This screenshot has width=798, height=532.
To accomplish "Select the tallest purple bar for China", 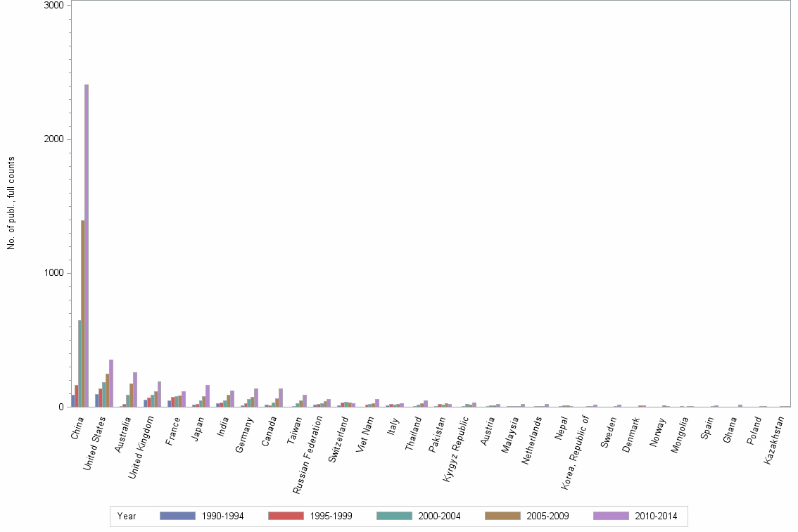I will click(x=85, y=246).
